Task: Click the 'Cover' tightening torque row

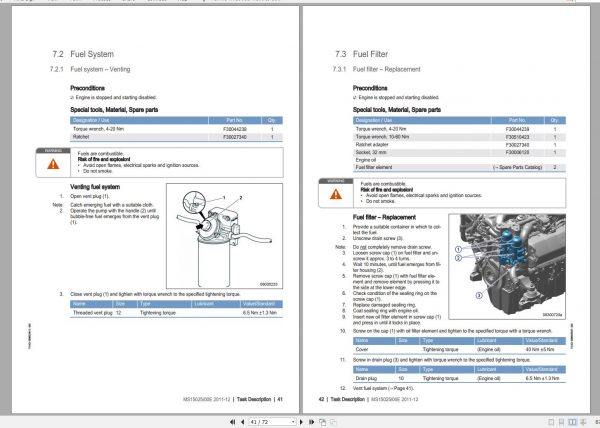Action: (459, 350)
